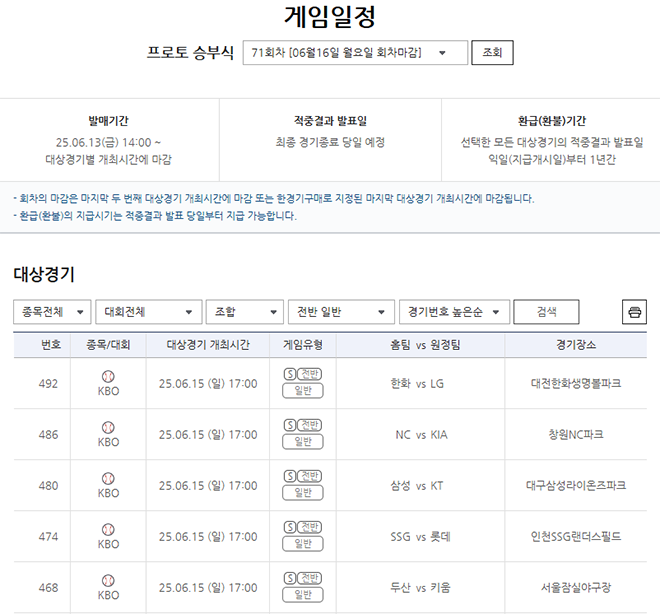Viewport: 660px width, 614px height.
Task: Click the 조회 button
Action: tap(492, 53)
